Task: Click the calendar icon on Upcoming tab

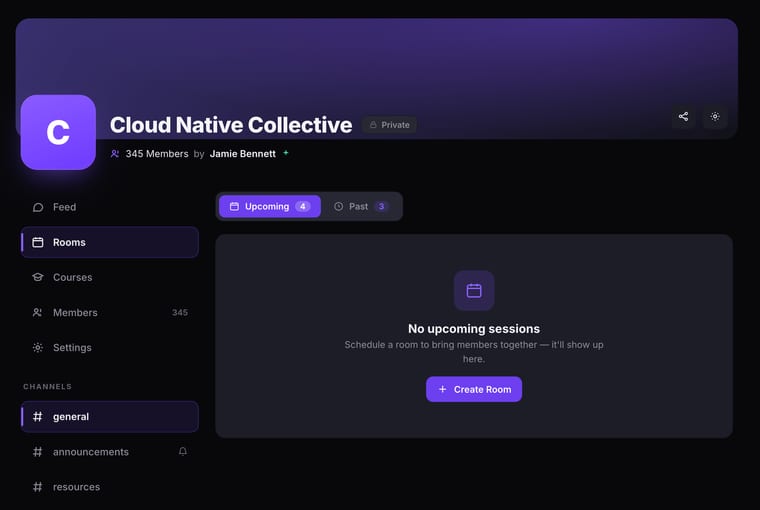Action: tap(234, 207)
